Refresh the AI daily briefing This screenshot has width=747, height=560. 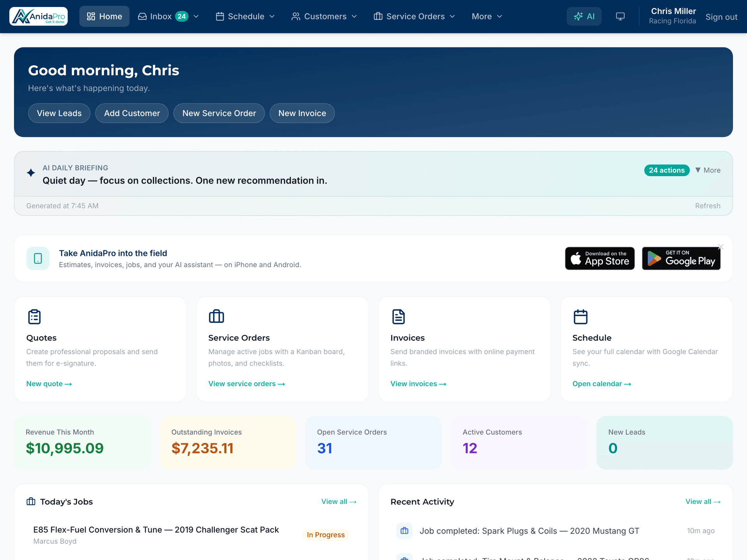coord(708,206)
